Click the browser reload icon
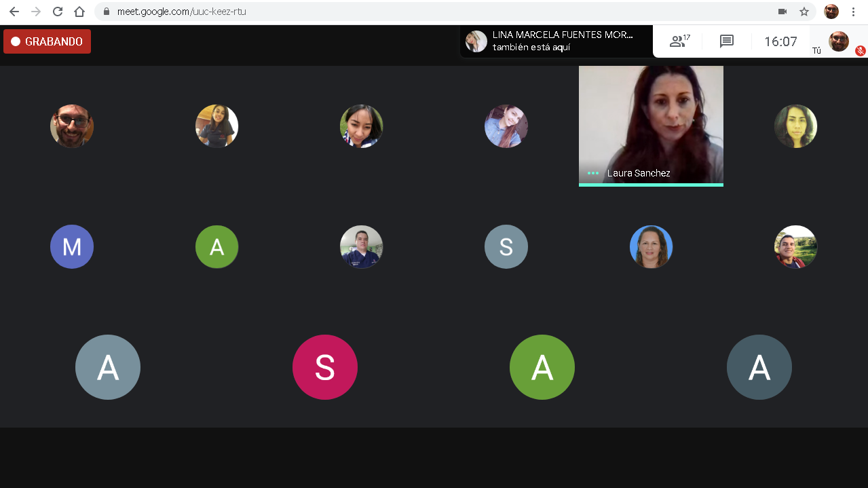Viewport: 868px width, 488px height. pyautogui.click(x=58, y=12)
